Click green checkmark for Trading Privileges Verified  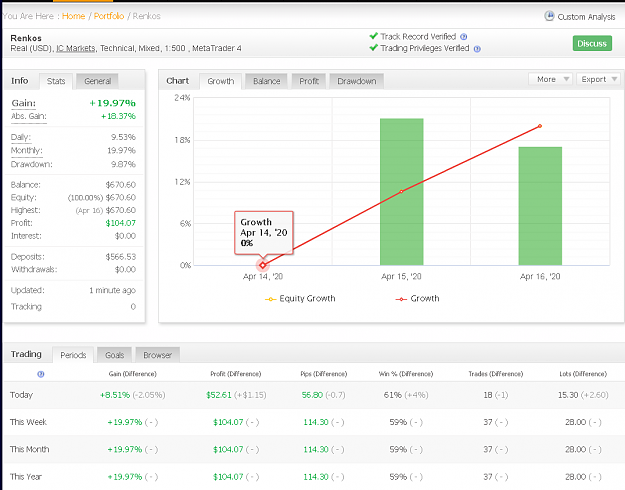click(x=373, y=48)
